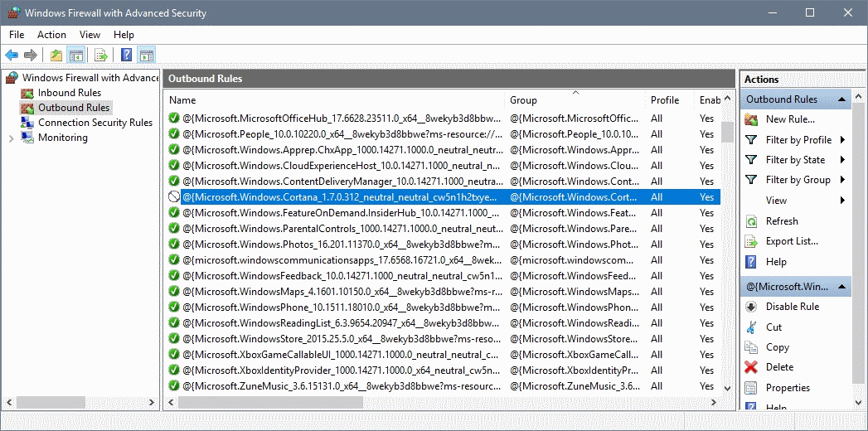Open the View menu

click(90, 34)
